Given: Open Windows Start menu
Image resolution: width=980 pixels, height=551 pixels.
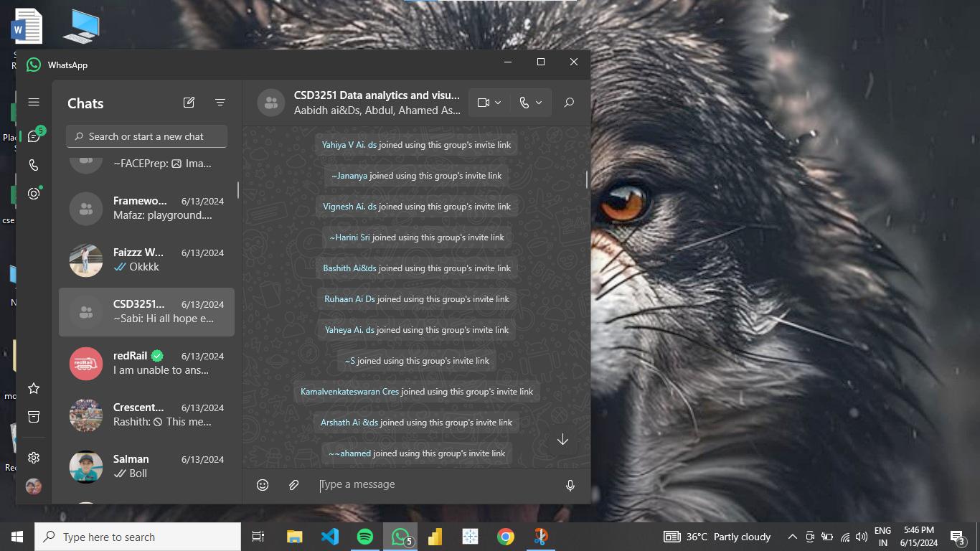Looking at the screenshot, I should click(x=17, y=537).
